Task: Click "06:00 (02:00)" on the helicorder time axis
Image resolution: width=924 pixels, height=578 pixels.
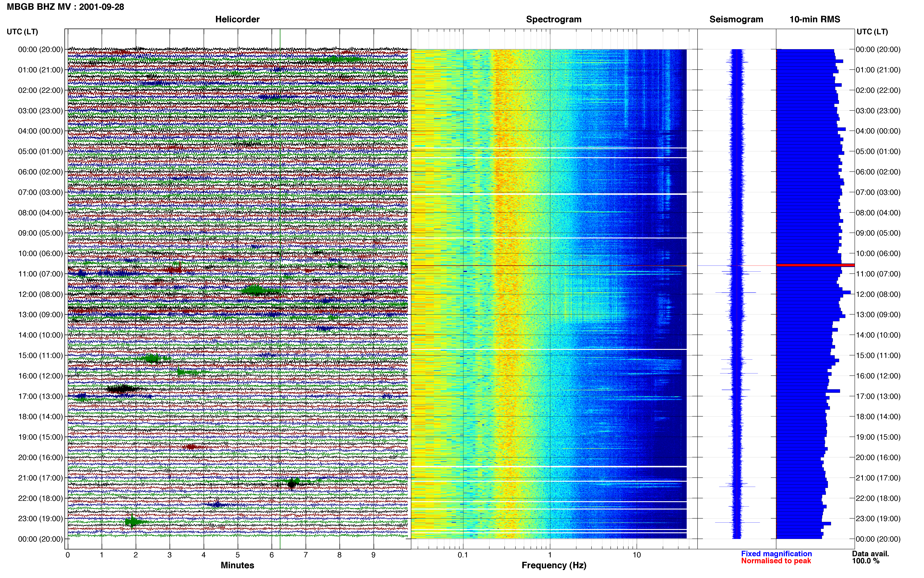Action: coord(41,172)
